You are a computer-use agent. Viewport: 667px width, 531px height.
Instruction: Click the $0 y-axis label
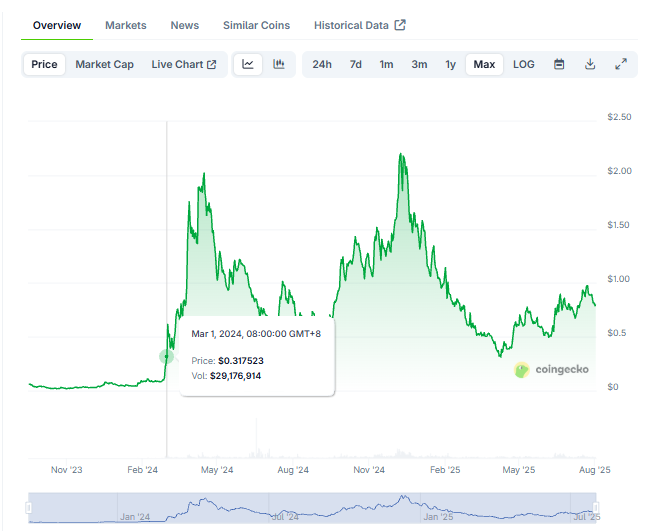pyautogui.click(x=613, y=387)
